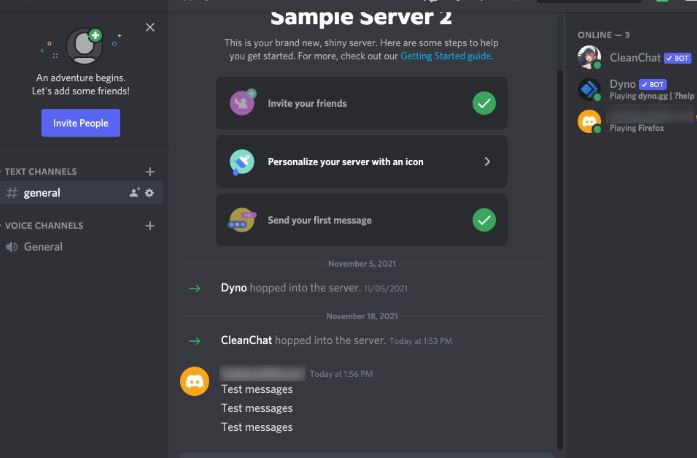Click the speaker icon of General voice channel

(12, 247)
